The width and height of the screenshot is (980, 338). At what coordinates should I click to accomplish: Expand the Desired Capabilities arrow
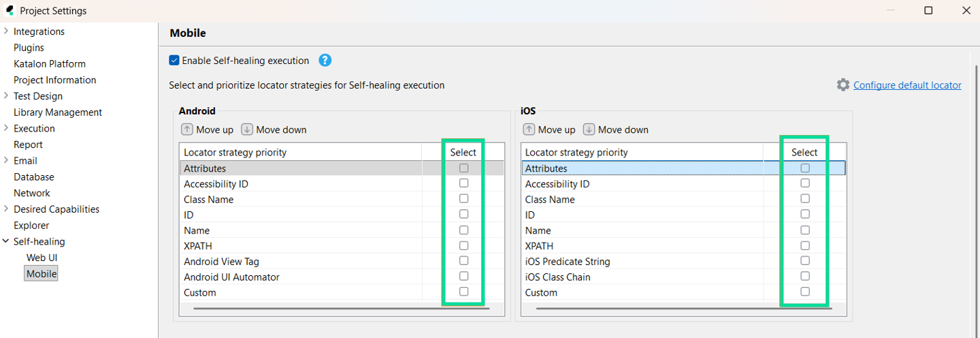coord(6,209)
